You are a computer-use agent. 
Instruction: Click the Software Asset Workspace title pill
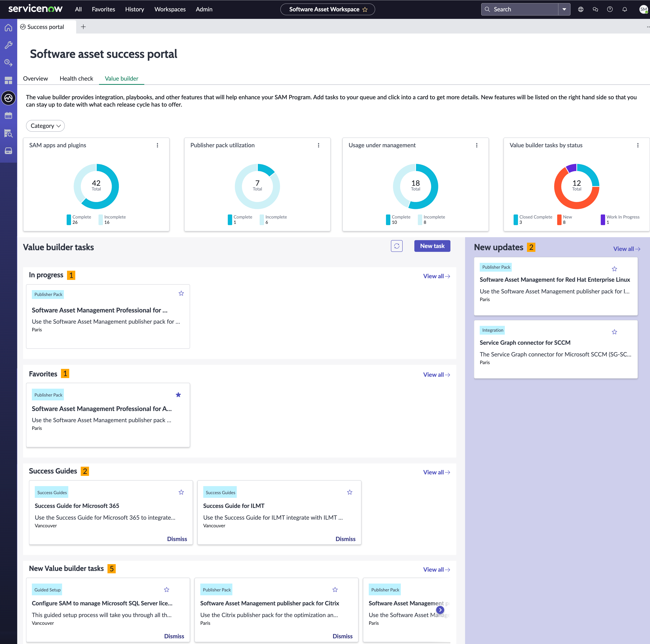point(327,9)
